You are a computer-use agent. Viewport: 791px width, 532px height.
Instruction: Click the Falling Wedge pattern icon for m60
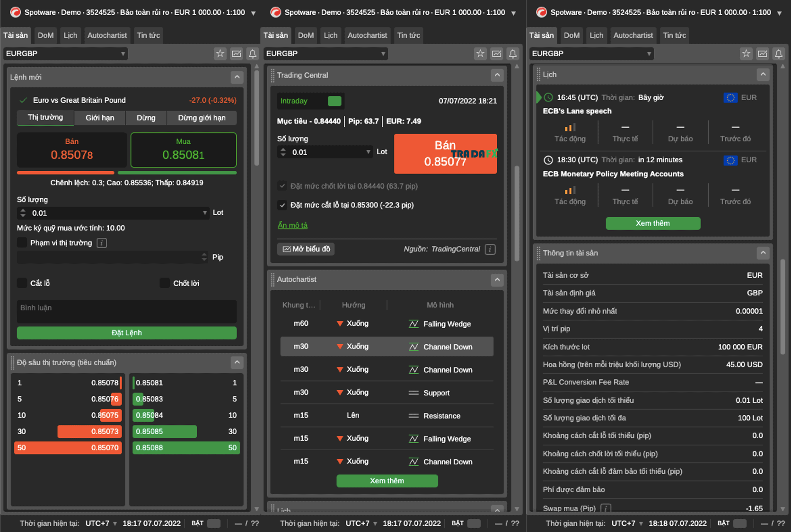pyautogui.click(x=413, y=324)
